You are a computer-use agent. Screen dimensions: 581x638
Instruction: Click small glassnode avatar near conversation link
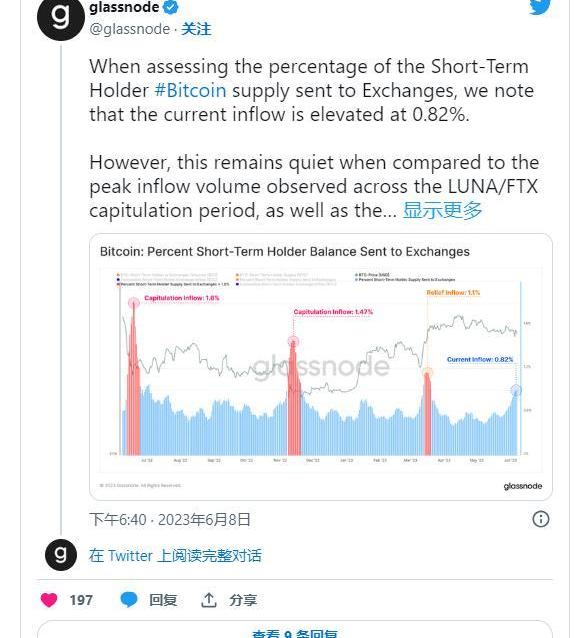tap(61, 555)
